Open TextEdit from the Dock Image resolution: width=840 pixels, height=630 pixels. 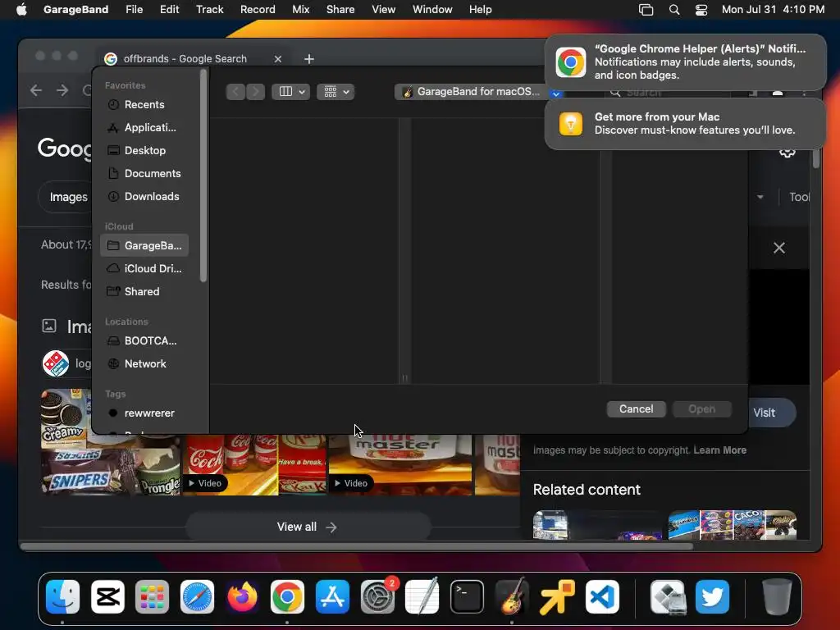422,596
